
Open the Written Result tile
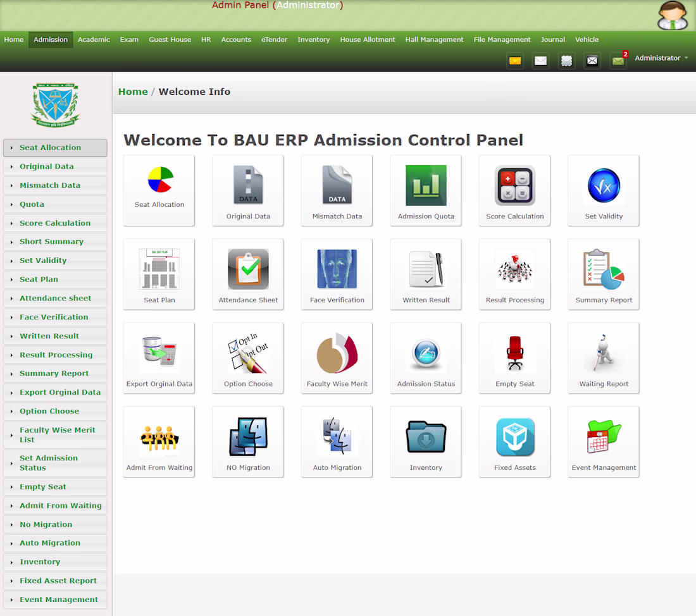(x=426, y=274)
